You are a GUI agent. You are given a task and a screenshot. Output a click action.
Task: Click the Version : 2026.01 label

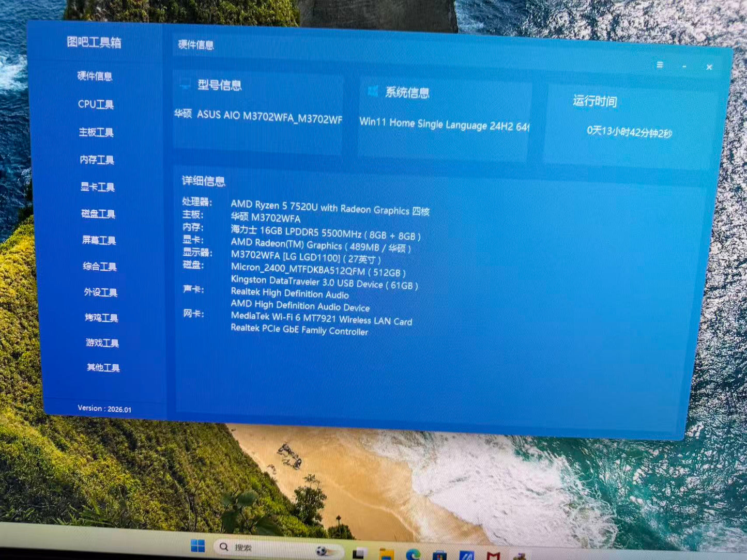(104, 409)
